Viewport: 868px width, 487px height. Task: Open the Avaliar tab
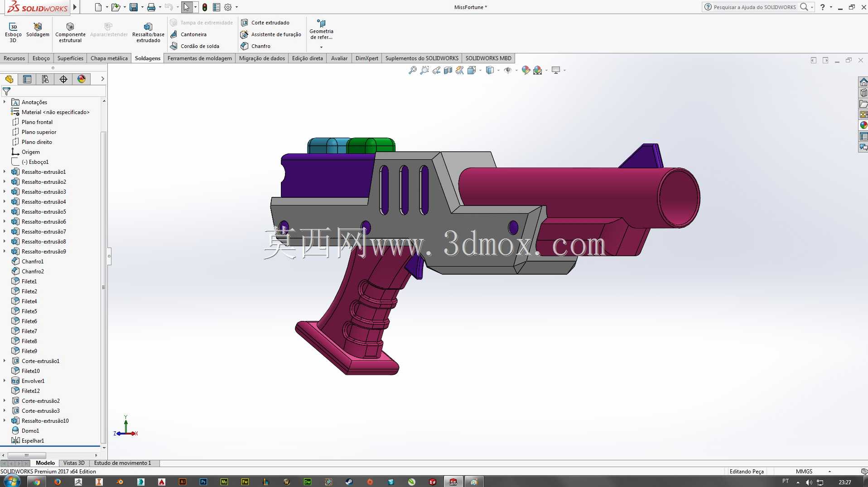(339, 58)
